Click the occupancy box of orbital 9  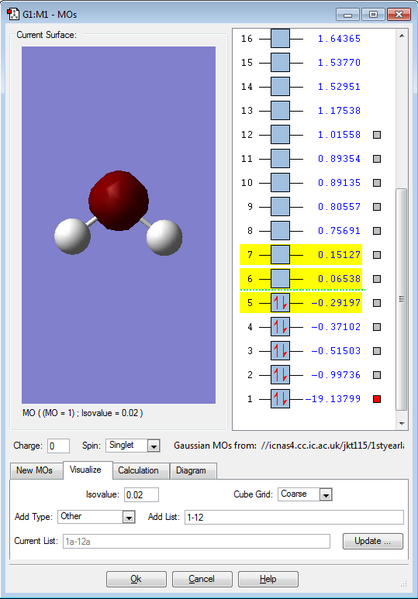[280, 207]
